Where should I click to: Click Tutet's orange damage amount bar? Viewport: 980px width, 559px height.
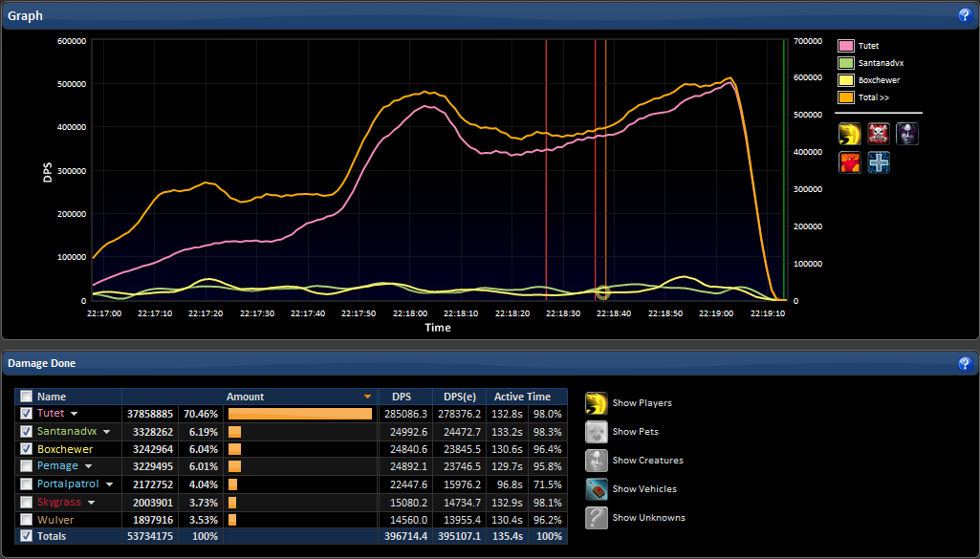pos(300,414)
